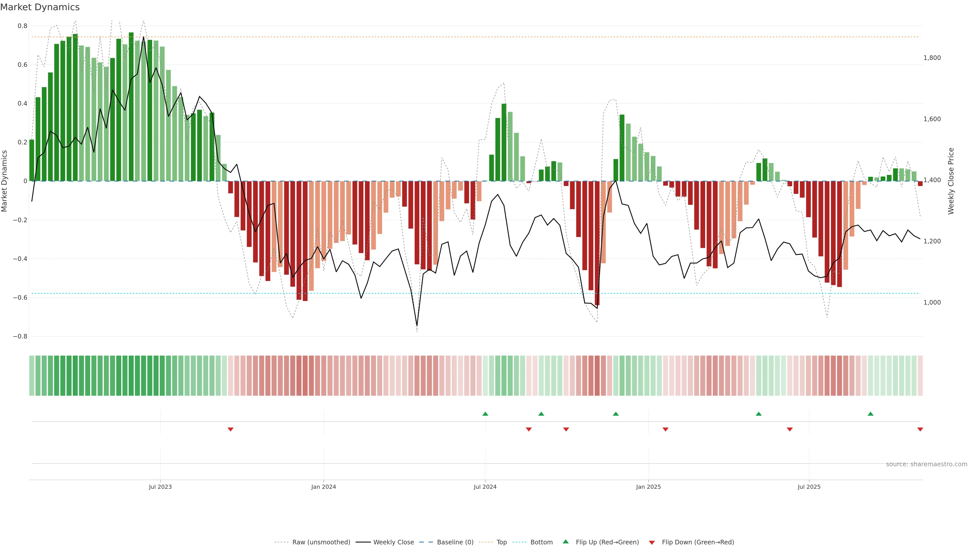Click the rightmost green flip-up triangle
The width and height of the screenshot is (980, 551).
click(871, 414)
